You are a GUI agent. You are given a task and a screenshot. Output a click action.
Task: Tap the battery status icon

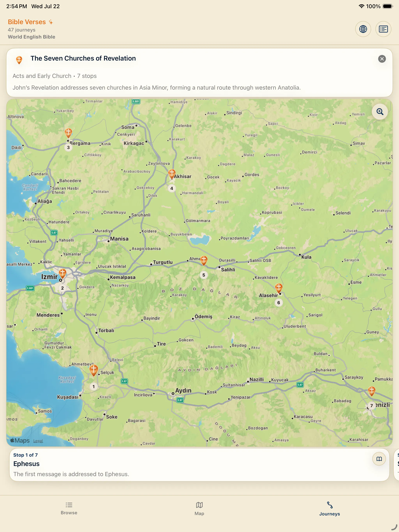coord(388,6)
